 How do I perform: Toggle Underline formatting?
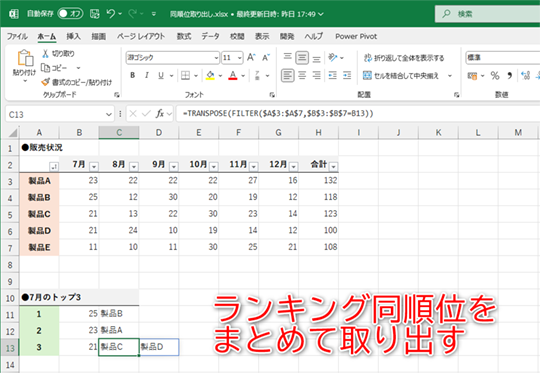(x=161, y=75)
